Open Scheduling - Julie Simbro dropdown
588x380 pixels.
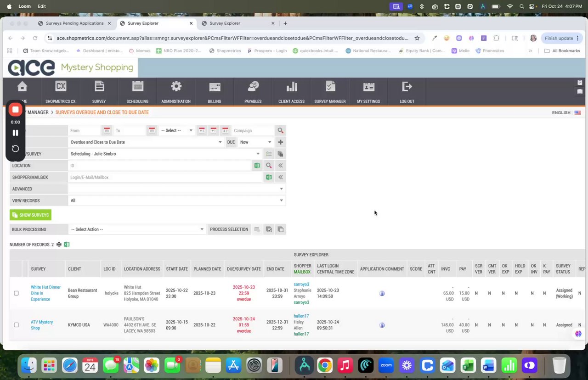[x=165, y=154]
